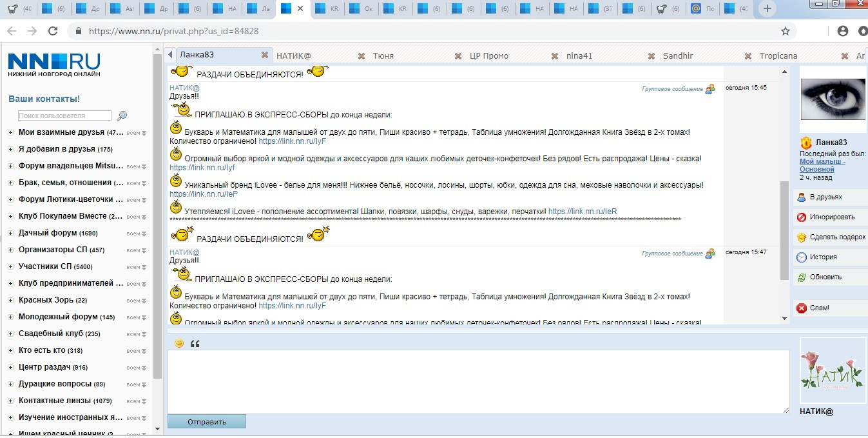
Task: Focus the Поиск пользователя search field
Action: click(x=64, y=116)
